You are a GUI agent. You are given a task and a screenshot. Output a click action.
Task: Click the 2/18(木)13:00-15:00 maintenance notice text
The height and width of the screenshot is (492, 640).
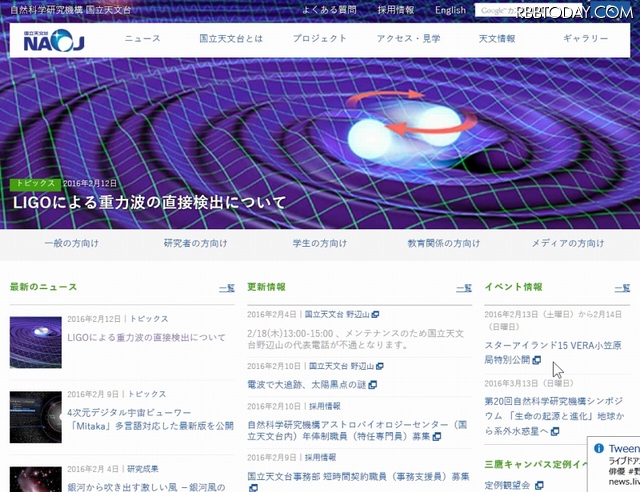click(x=356, y=339)
